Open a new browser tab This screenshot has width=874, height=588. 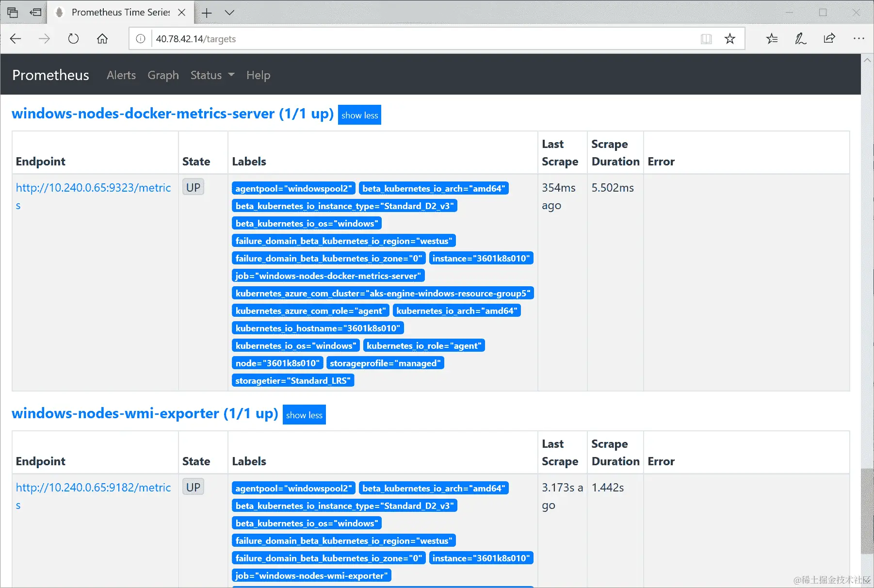[207, 13]
